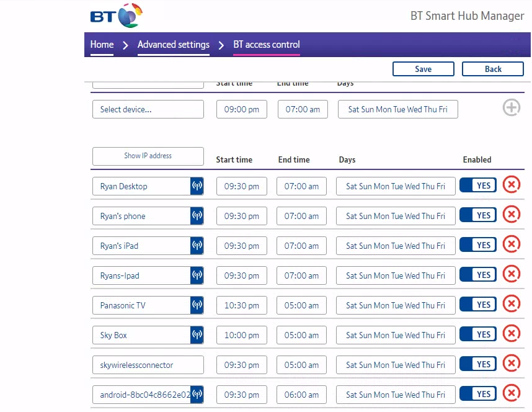Go to Home breadcrumb
The height and width of the screenshot is (412, 532).
point(102,45)
